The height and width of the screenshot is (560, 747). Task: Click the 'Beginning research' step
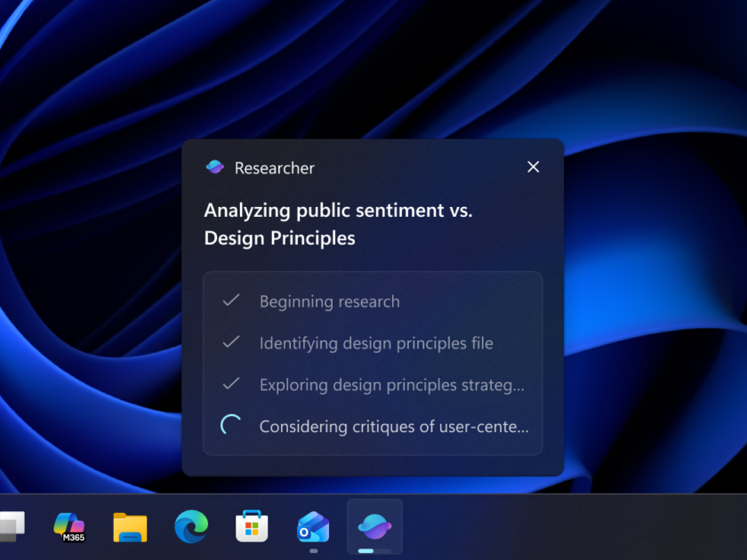(330, 301)
